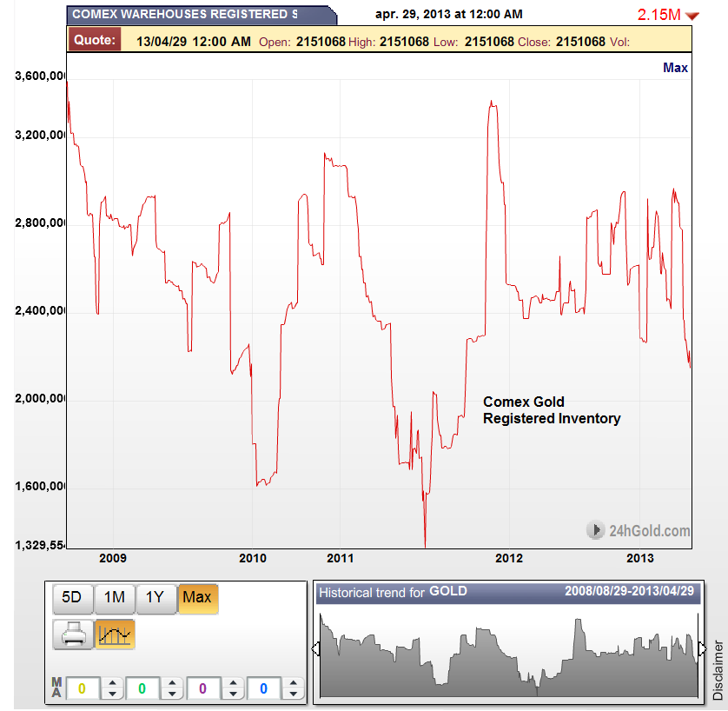728x711 pixels.
Task: Click the 2013 label on the time axis
Action: [639, 558]
